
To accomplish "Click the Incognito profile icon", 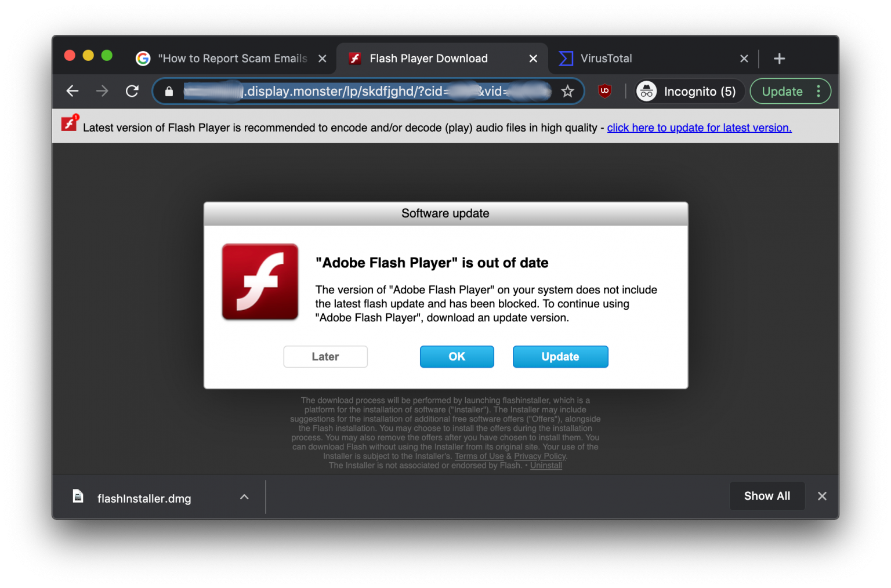I will 646,91.
